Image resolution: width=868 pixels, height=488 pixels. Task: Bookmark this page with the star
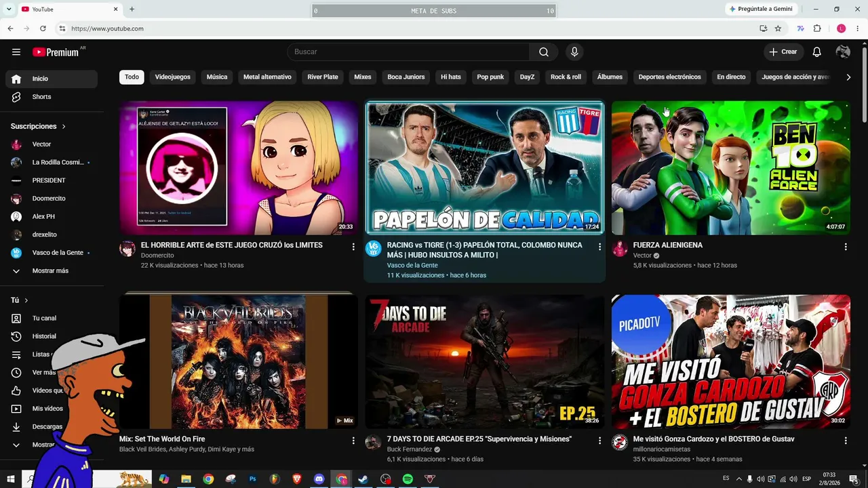778,28
